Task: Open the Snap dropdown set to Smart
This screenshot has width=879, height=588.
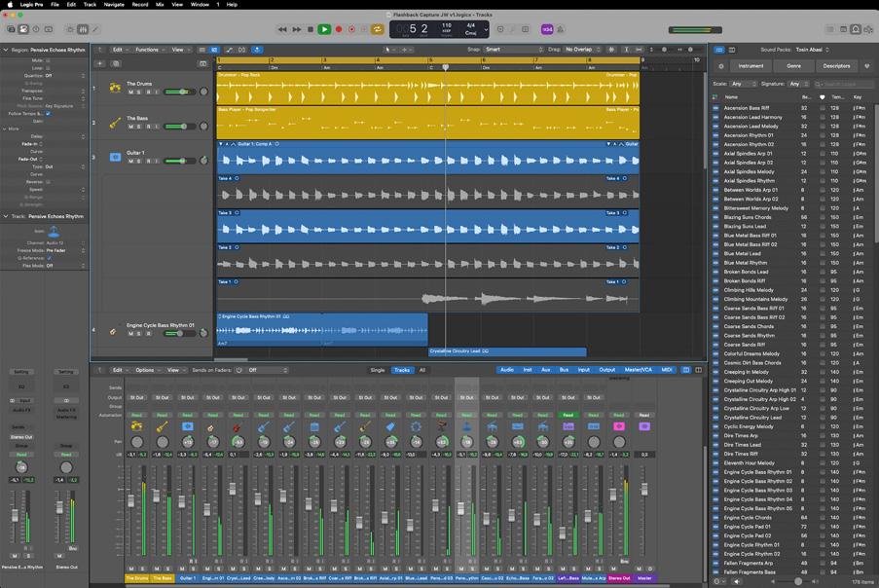Action: click(511, 49)
